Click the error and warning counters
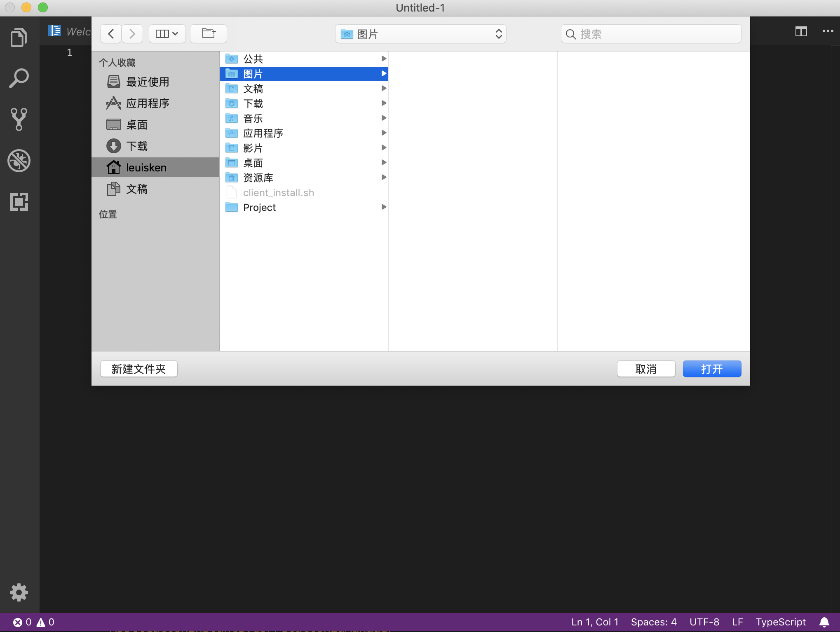 [32, 622]
